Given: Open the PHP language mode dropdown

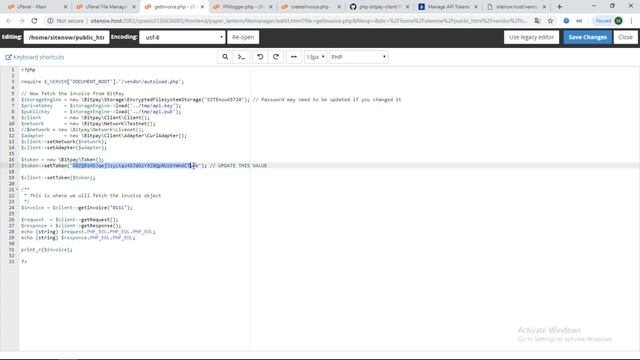Looking at the screenshot, I should 359,57.
